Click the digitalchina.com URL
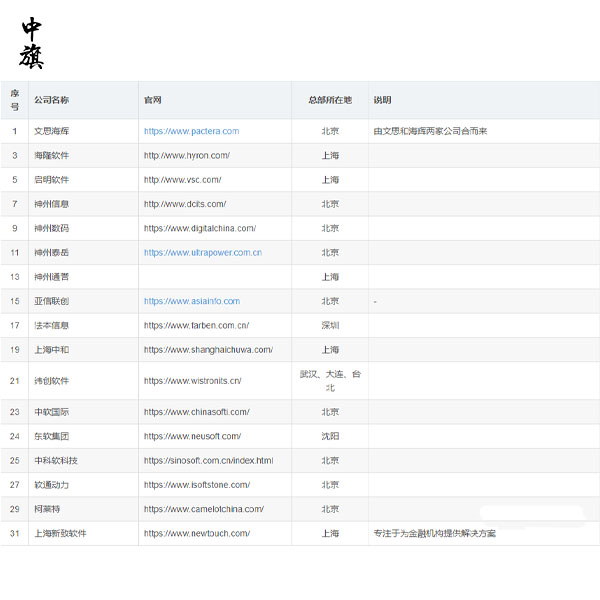 pyautogui.click(x=199, y=228)
